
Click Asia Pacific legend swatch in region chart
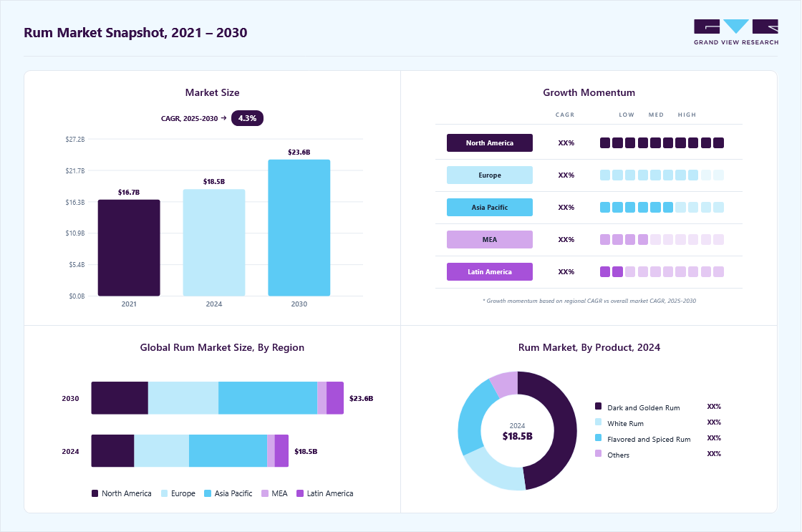coord(208,493)
